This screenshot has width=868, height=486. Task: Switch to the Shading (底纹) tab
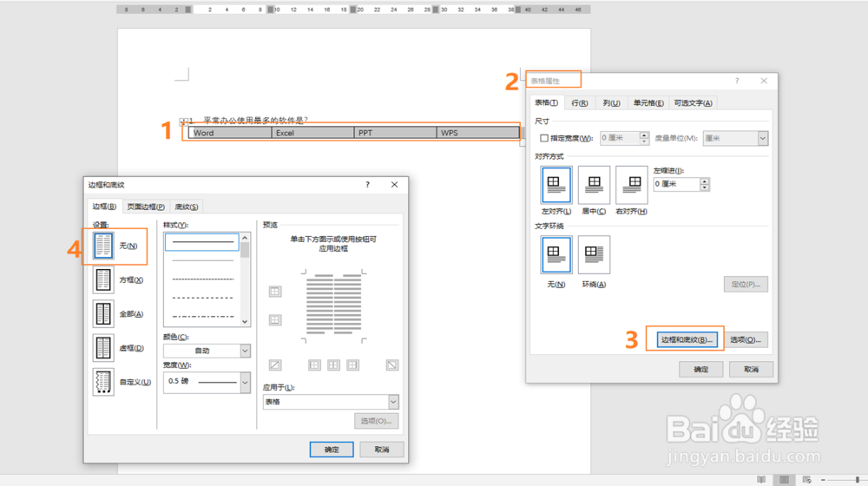tap(187, 207)
